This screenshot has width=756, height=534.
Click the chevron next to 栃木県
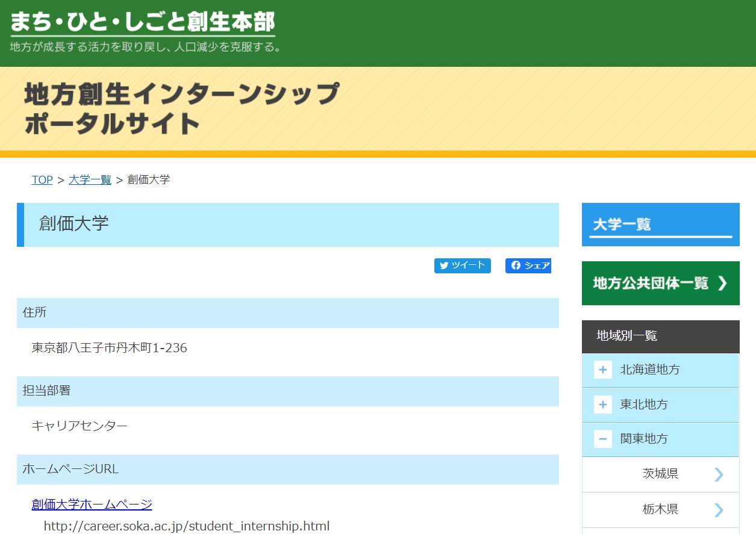(719, 510)
